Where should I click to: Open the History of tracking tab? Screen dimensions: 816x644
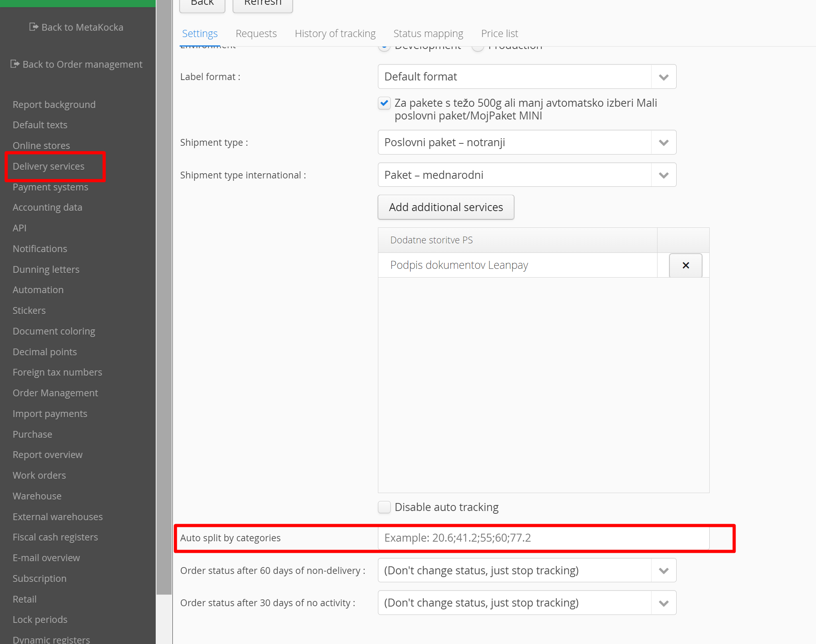pos(335,33)
